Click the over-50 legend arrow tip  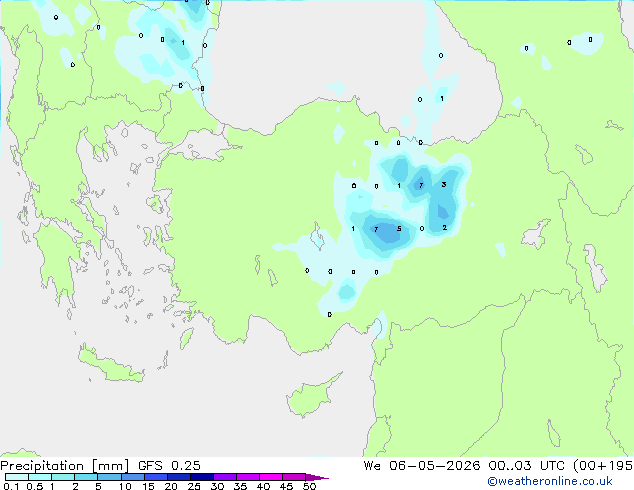(317, 478)
